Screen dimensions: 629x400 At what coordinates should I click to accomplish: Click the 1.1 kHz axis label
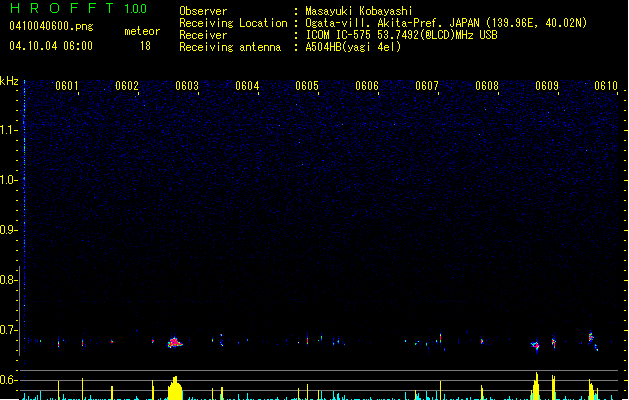click(x=8, y=130)
